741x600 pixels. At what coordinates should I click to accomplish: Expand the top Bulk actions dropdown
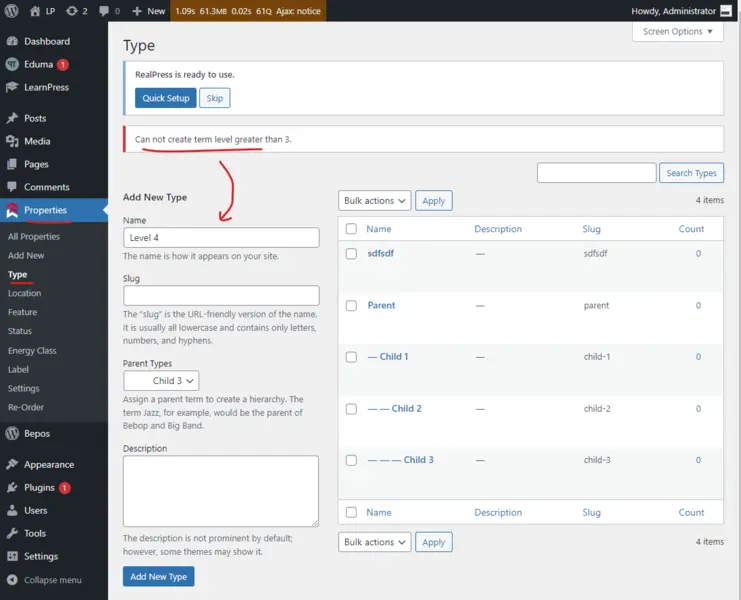tap(374, 201)
